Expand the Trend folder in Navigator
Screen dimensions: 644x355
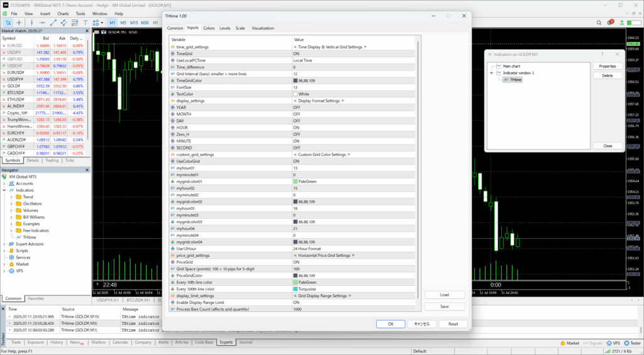point(11,197)
